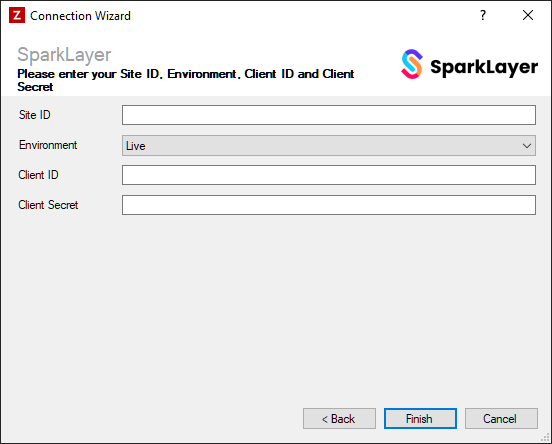Click the red Z application icon
Viewport: 552px width, 444px height.
17,15
